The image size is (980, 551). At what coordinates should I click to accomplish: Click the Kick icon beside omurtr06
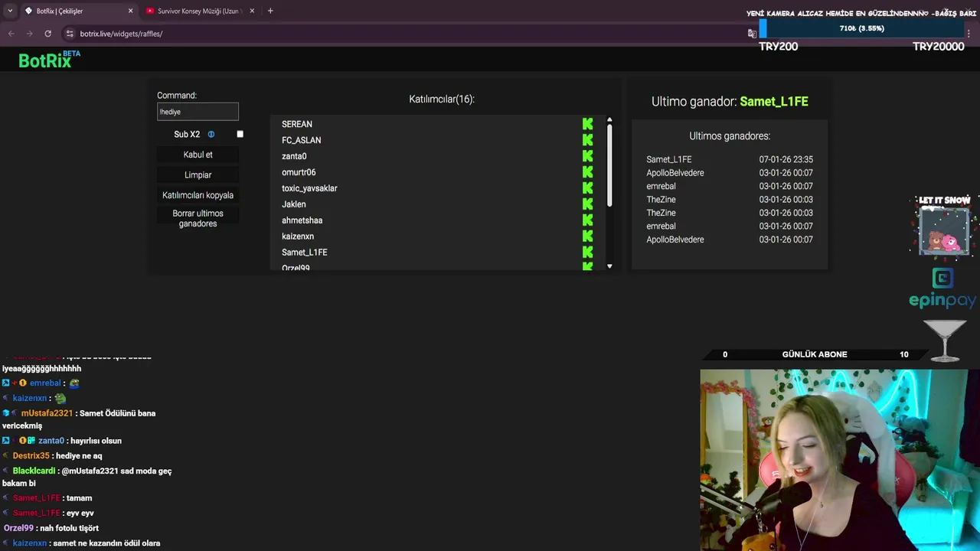pos(587,172)
